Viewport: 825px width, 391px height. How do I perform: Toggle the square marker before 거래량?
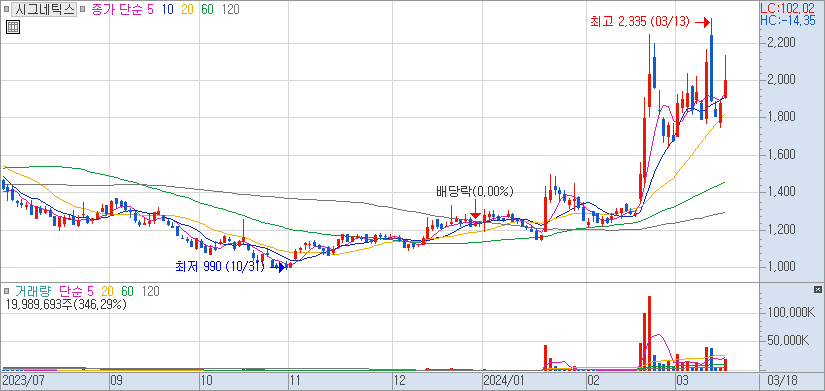pyautogui.click(x=7, y=290)
